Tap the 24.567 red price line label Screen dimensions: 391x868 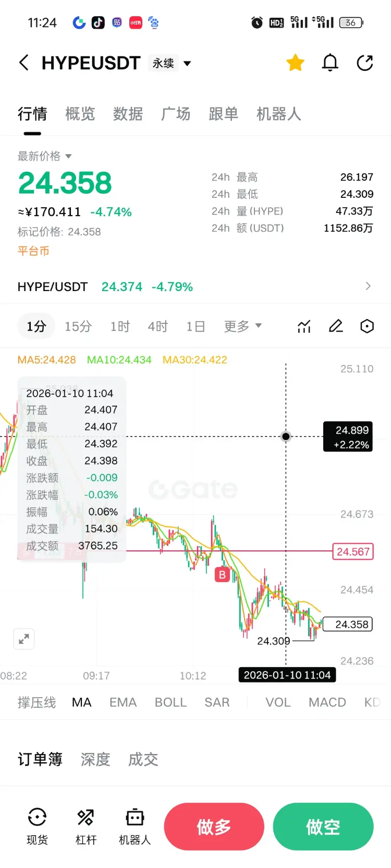(x=353, y=551)
